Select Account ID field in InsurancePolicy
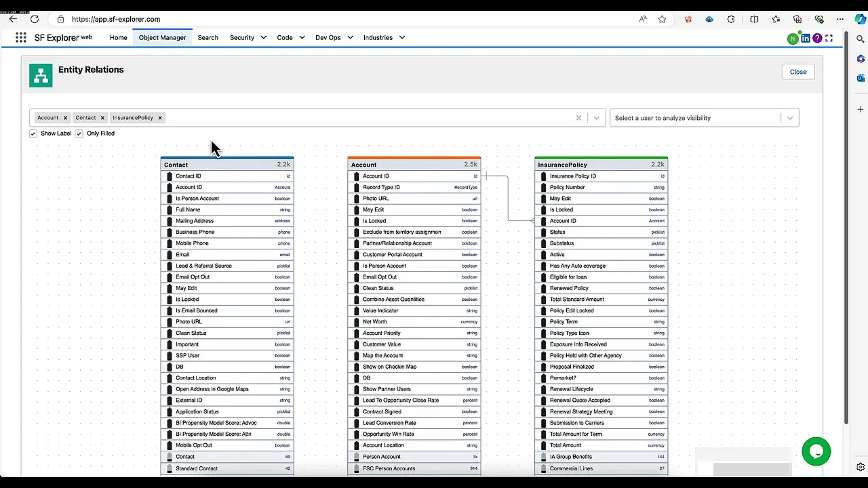 [x=601, y=221]
